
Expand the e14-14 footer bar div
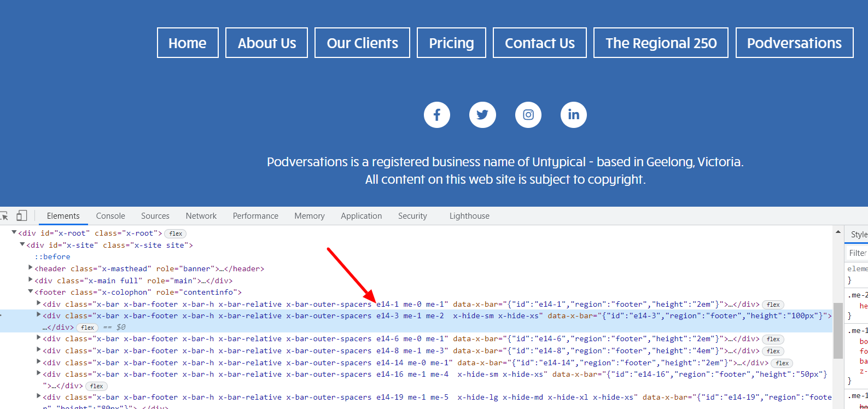coord(39,361)
